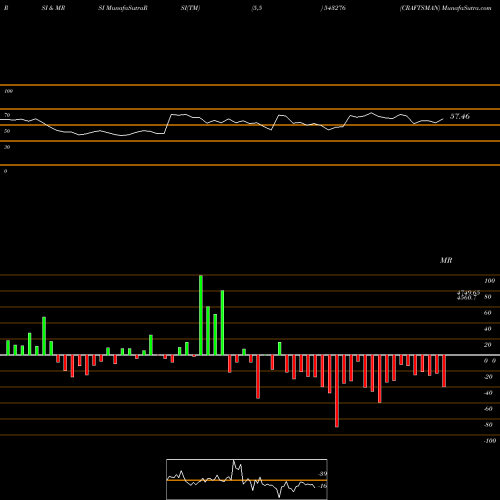This screenshot has height=500, width=500.
Task: Click the longest red MR histogram bar
Action: tap(337, 391)
